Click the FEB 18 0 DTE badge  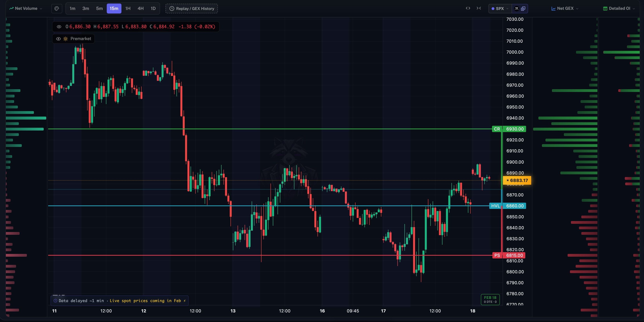[490, 299]
